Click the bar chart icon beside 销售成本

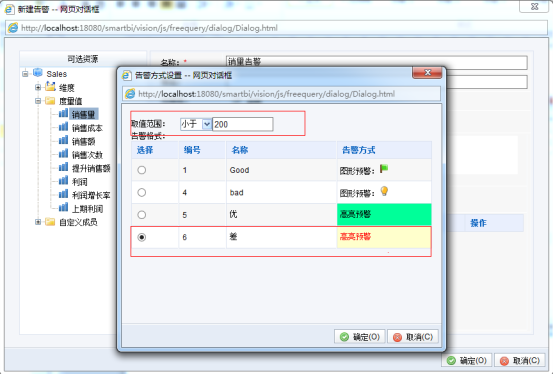point(63,127)
